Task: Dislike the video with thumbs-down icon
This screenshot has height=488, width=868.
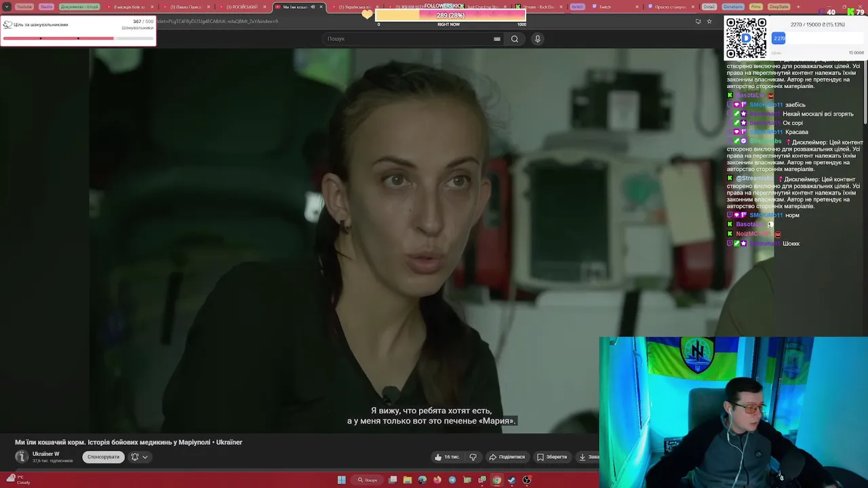Action: pyautogui.click(x=473, y=457)
